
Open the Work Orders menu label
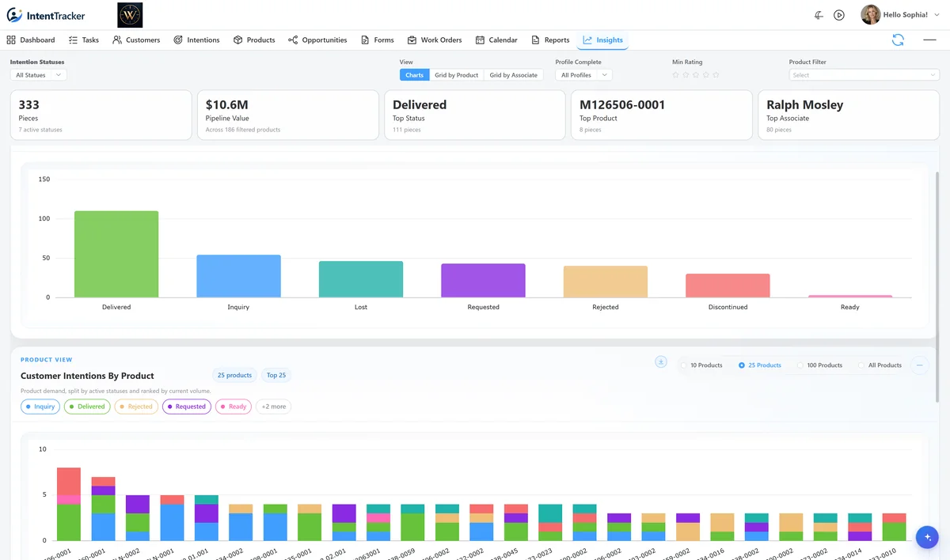(x=441, y=40)
